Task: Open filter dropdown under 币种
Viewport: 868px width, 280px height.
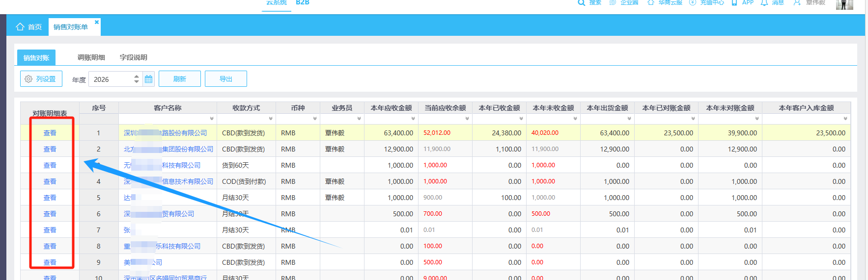Action: pos(315,119)
